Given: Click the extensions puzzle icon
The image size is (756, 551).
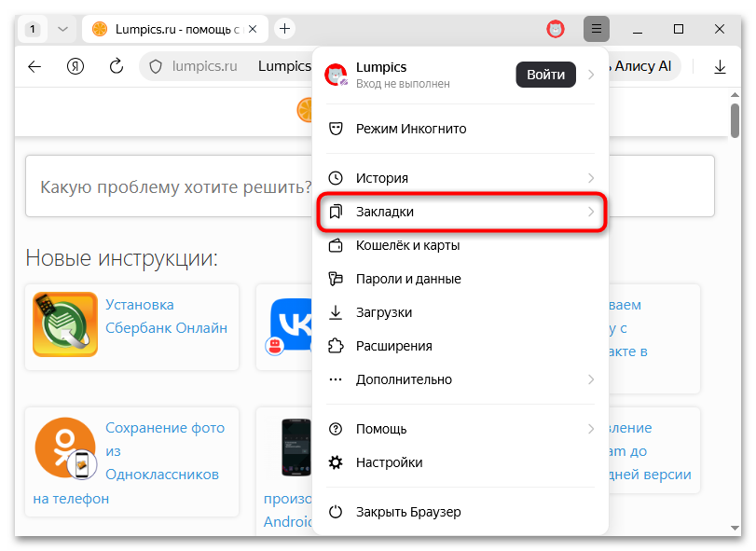Looking at the screenshot, I should pyautogui.click(x=336, y=346).
